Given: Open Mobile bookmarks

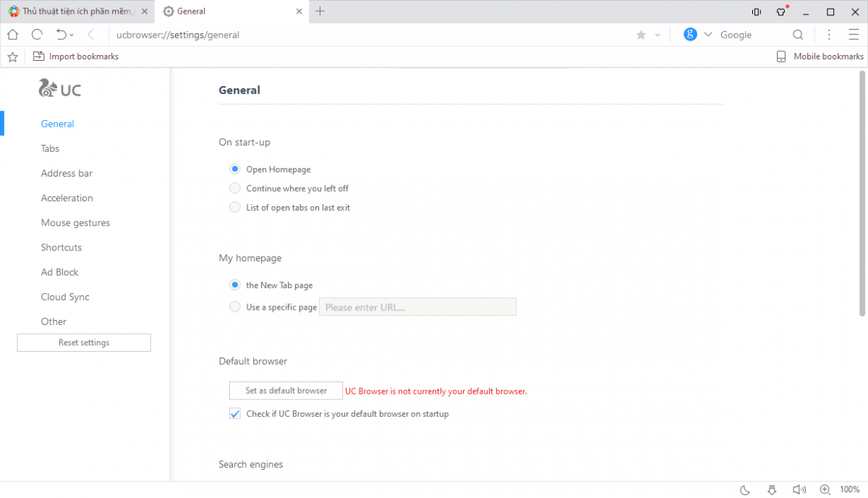Looking at the screenshot, I should [820, 56].
